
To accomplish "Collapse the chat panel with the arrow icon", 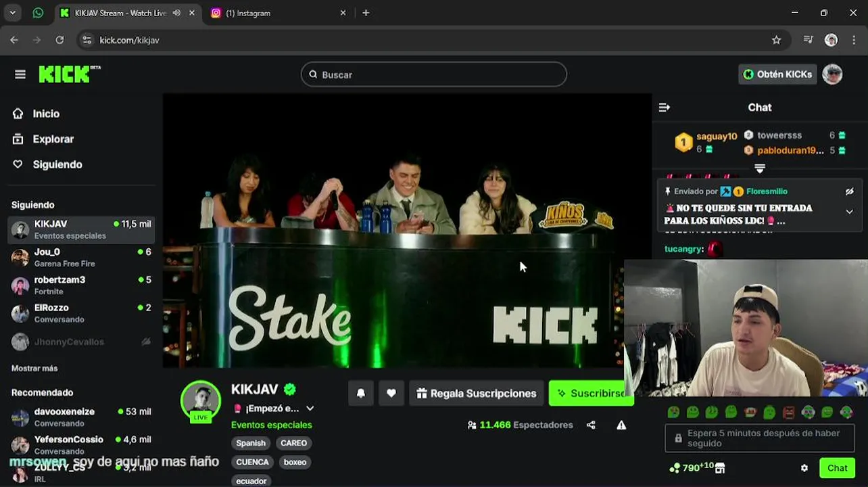I will coord(665,108).
